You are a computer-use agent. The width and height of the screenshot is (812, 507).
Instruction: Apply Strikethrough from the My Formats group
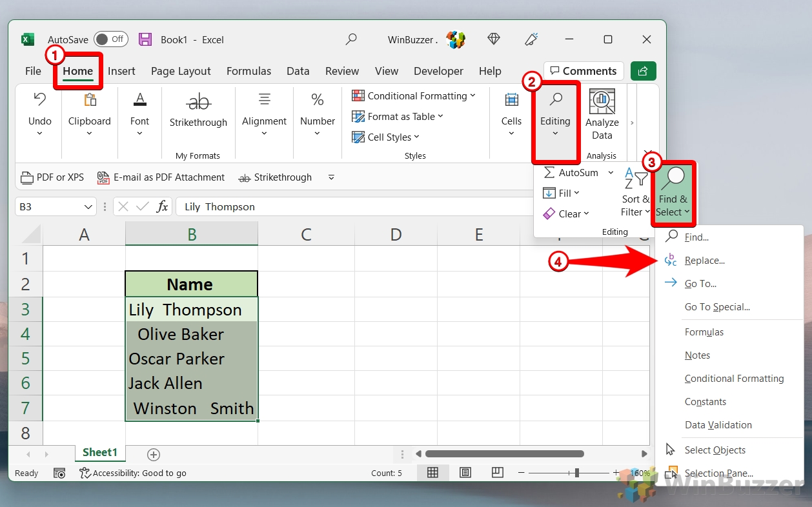[x=198, y=110]
